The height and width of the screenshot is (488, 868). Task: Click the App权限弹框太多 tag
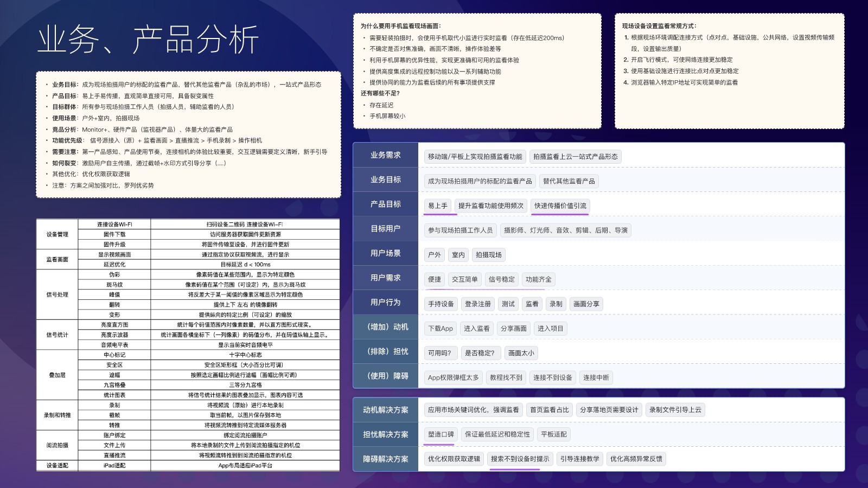(x=454, y=377)
